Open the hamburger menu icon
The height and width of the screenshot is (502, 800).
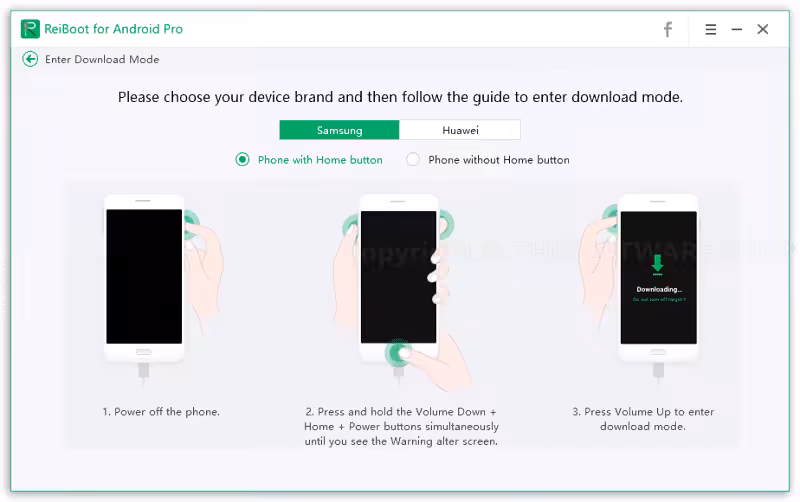pos(710,30)
